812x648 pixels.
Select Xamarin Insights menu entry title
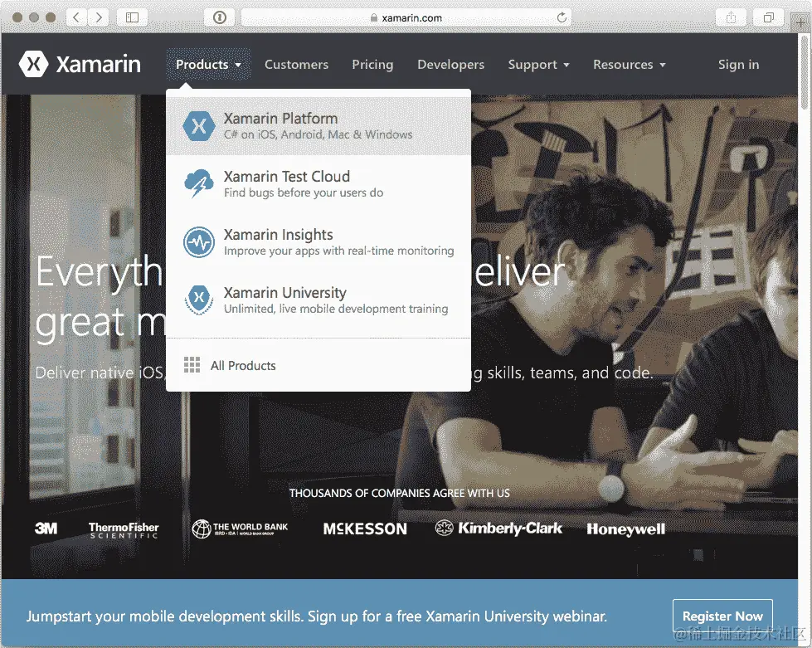pyautogui.click(x=278, y=235)
